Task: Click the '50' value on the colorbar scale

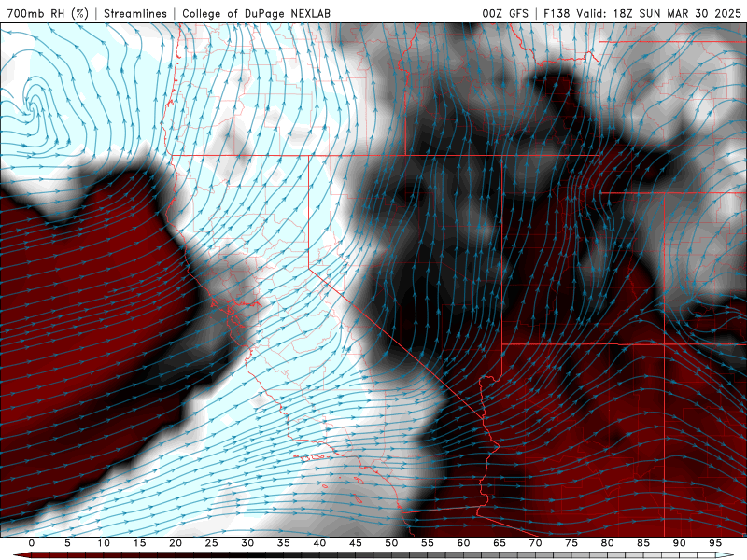Action: pyautogui.click(x=391, y=543)
